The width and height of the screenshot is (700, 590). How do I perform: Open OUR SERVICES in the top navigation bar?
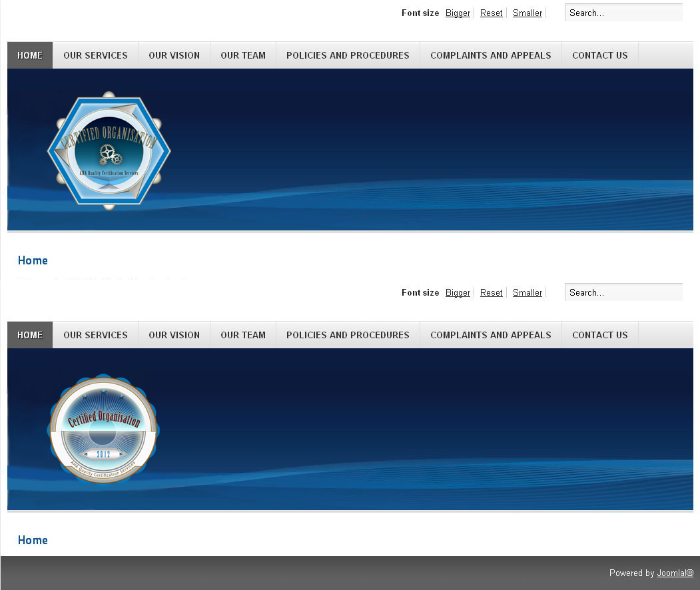(x=95, y=55)
